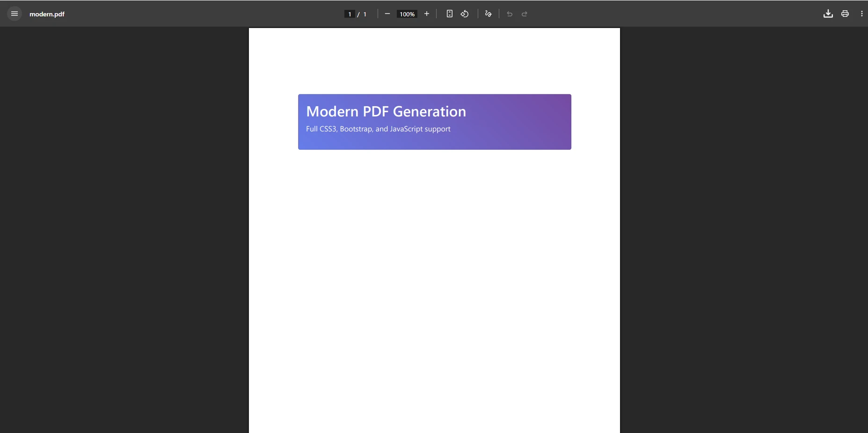Undo the last annotation
Viewport: 868px width, 433px height.
click(x=509, y=14)
